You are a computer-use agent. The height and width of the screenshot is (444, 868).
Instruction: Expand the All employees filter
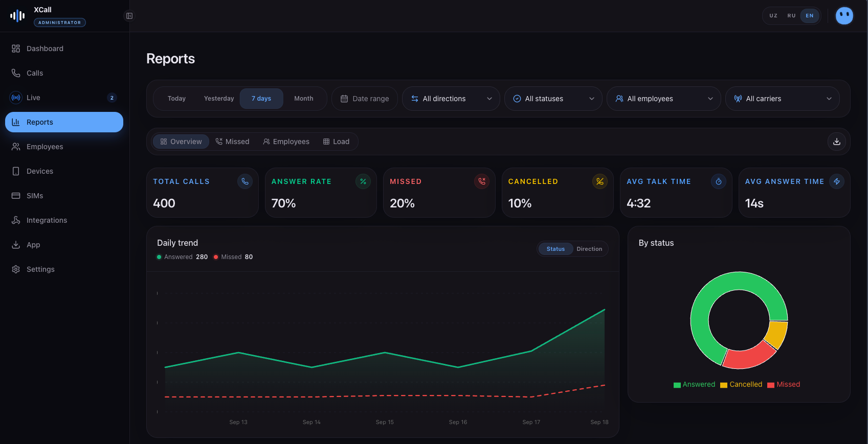coord(664,99)
